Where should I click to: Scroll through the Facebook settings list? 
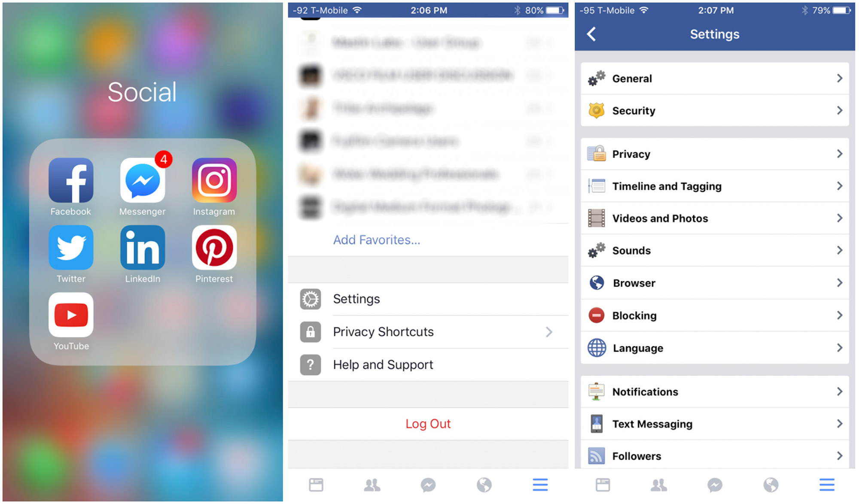pos(716,270)
